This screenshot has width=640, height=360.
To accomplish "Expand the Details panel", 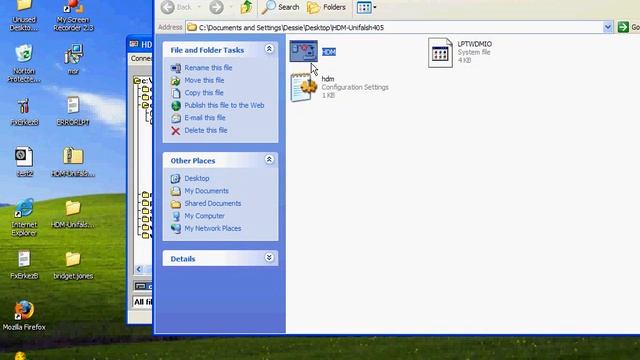I will tap(269, 258).
